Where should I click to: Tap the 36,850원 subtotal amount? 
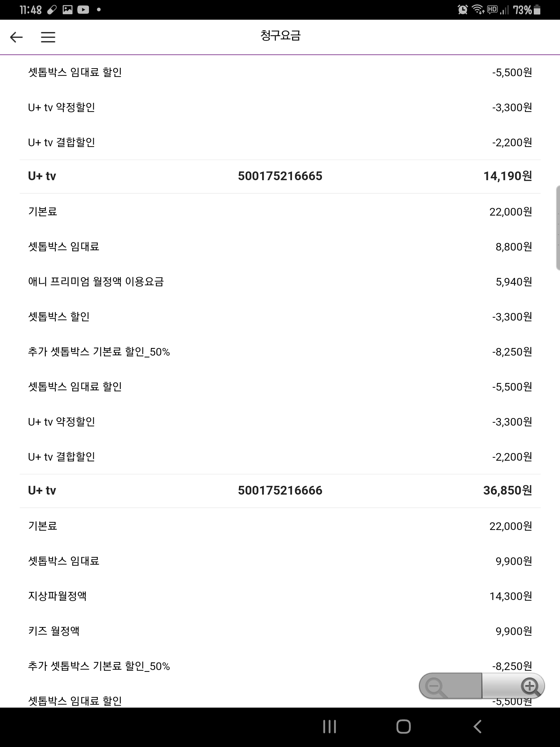click(x=507, y=491)
